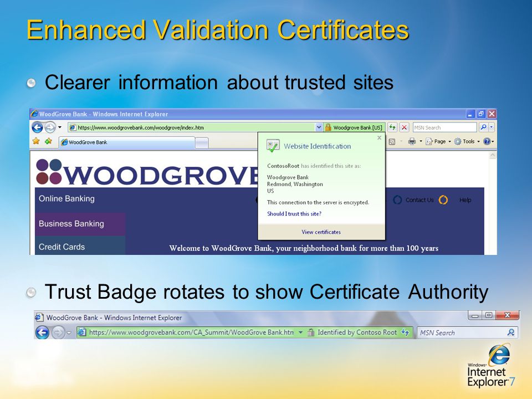
Task: Click the Help question mark icon
Action: point(487,141)
